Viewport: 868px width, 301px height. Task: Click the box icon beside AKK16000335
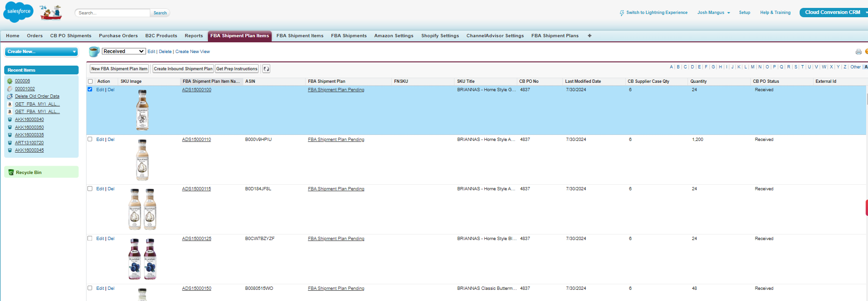[x=10, y=135]
